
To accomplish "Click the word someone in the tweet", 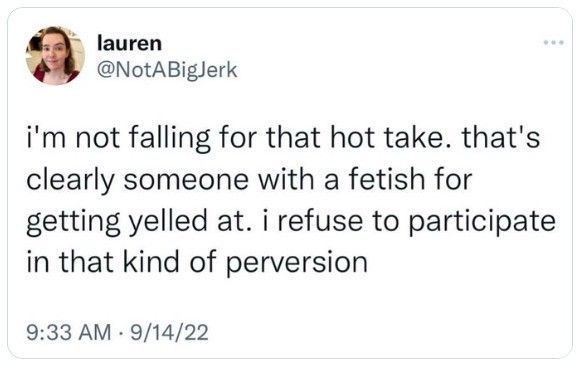I will [186, 180].
